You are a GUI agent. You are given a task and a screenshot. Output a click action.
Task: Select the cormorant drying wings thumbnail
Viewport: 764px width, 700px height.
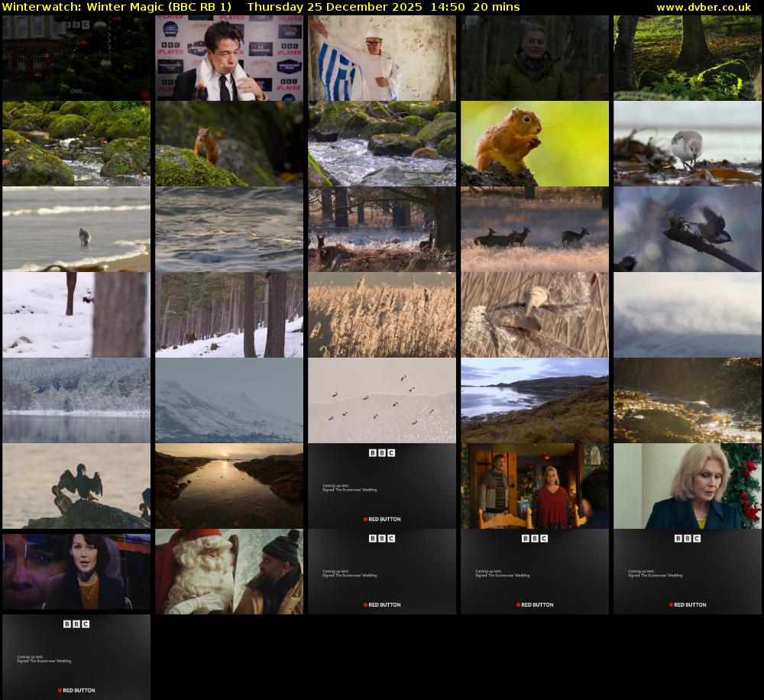76,485
